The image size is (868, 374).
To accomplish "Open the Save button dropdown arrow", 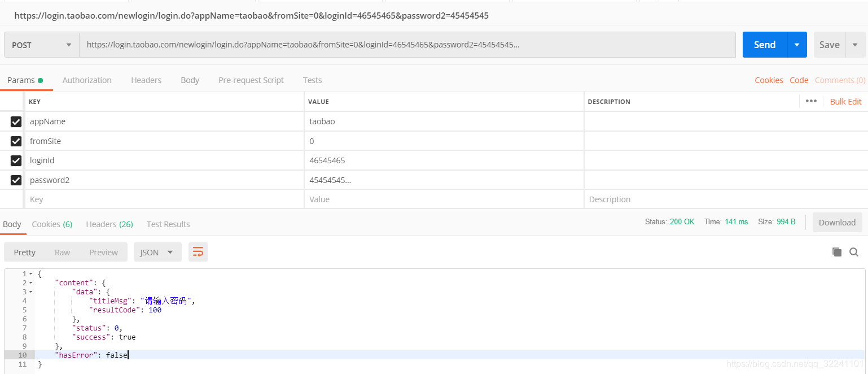I will click(x=855, y=45).
